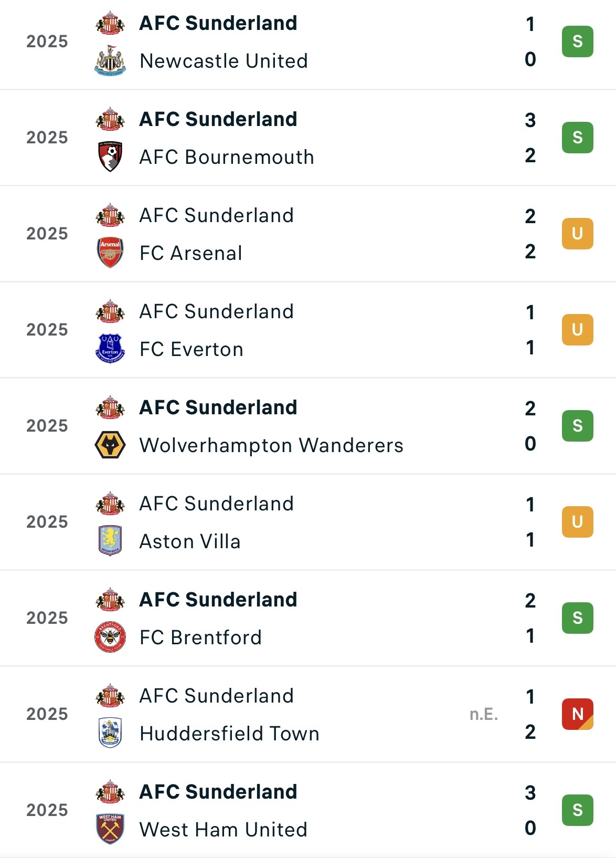Select the FC Everton team name
Viewport: 616px width, 858px height.
192,349
